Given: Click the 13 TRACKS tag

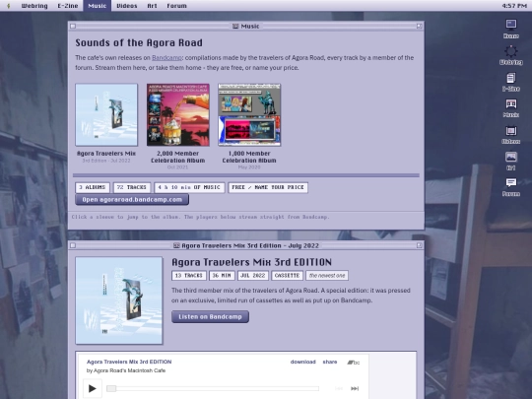Looking at the screenshot, I should 189,276.
